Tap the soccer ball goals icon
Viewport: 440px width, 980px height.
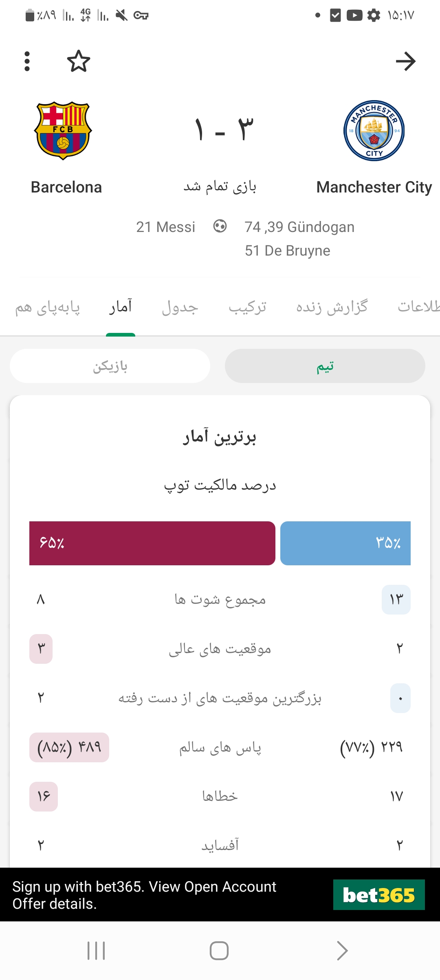click(x=220, y=226)
